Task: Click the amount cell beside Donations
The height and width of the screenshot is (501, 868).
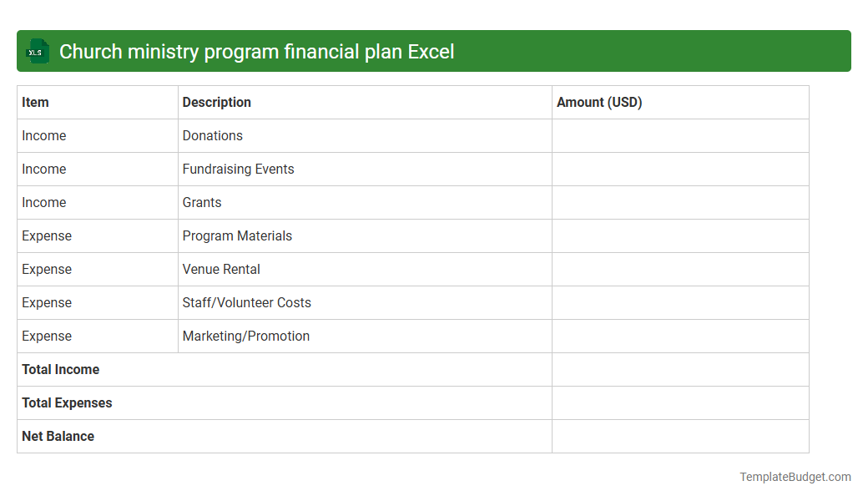Action: [680, 135]
